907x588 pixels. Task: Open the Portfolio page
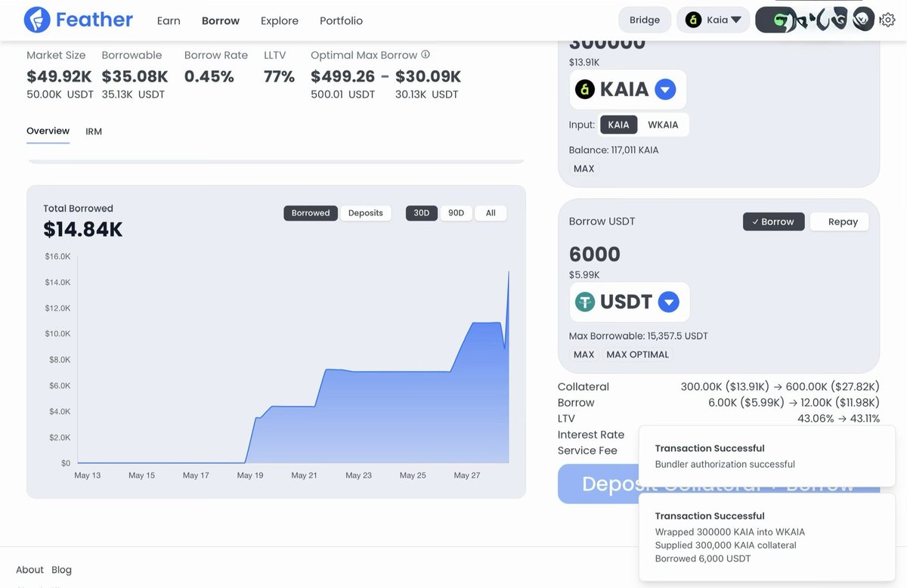coord(341,20)
